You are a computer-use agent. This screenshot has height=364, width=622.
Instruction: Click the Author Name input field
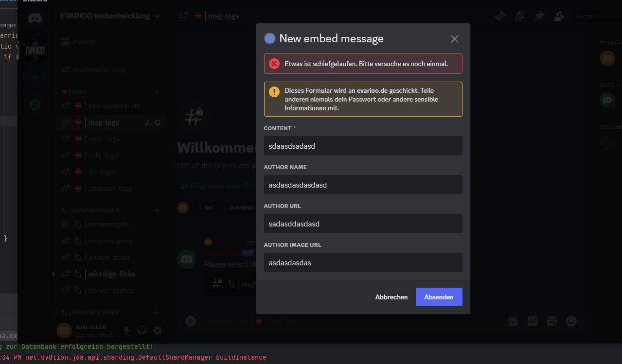(x=363, y=185)
